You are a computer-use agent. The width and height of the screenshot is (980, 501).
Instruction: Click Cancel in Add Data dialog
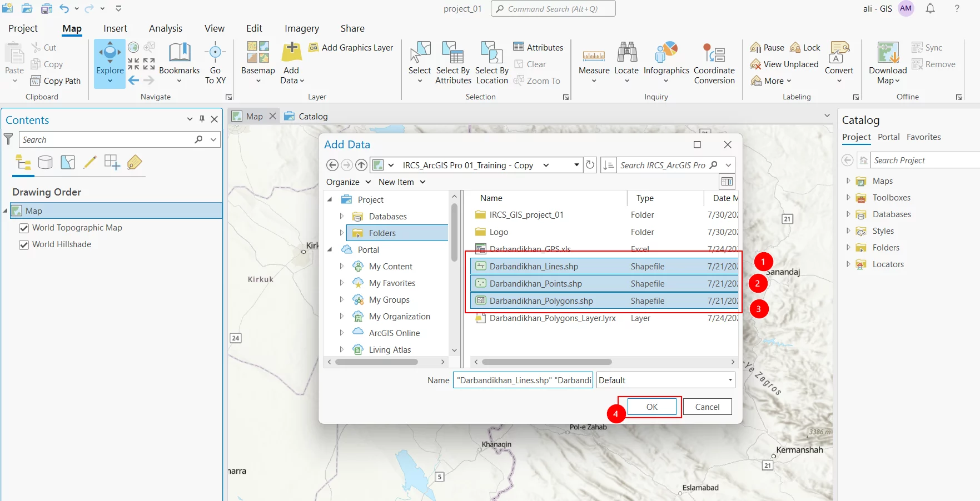coord(707,407)
